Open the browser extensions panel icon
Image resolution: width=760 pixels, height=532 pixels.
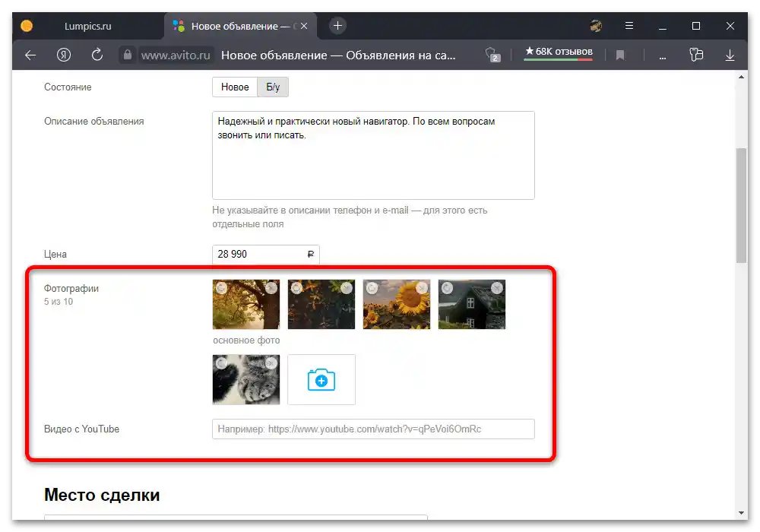696,55
